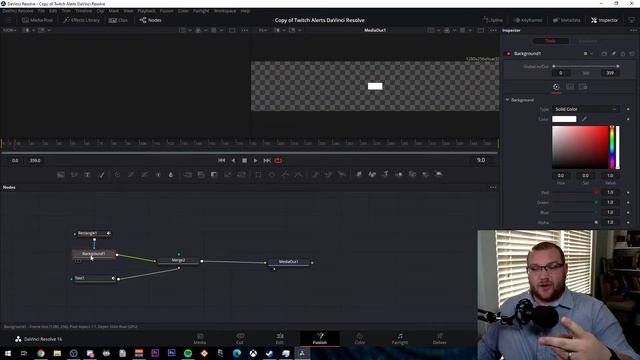Toggle the Nodes panel button
Screen dimensions: 640x360
(150, 20)
